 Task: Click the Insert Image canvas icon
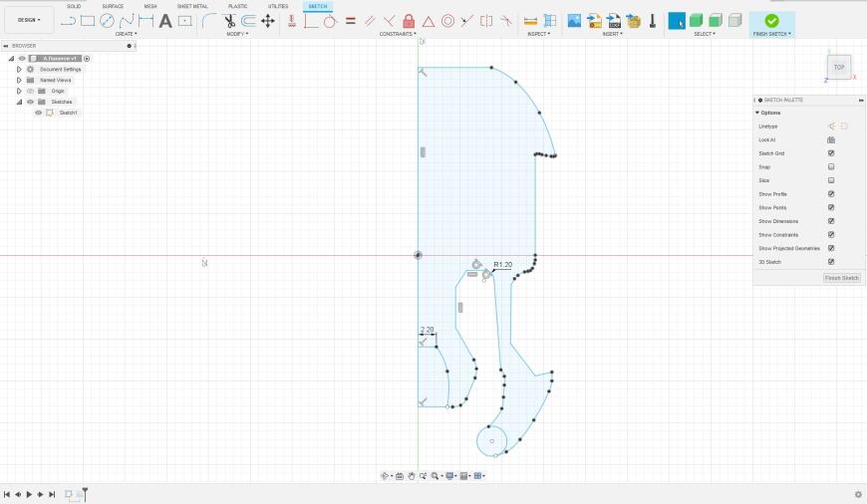574,21
